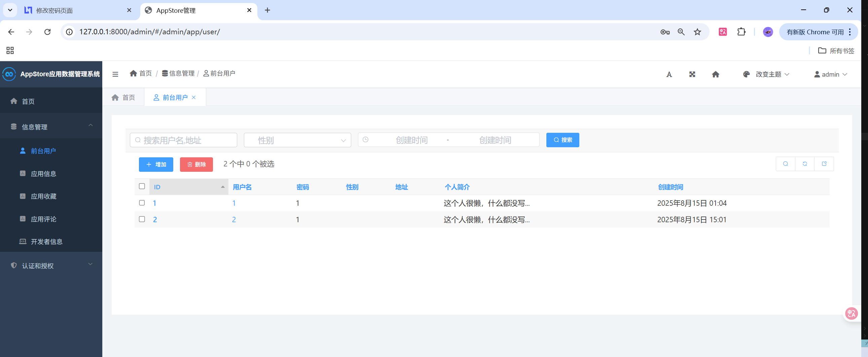This screenshot has height=357, width=868.
Task: Open 开发者信息 in sidebar
Action: tap(51, 241)
